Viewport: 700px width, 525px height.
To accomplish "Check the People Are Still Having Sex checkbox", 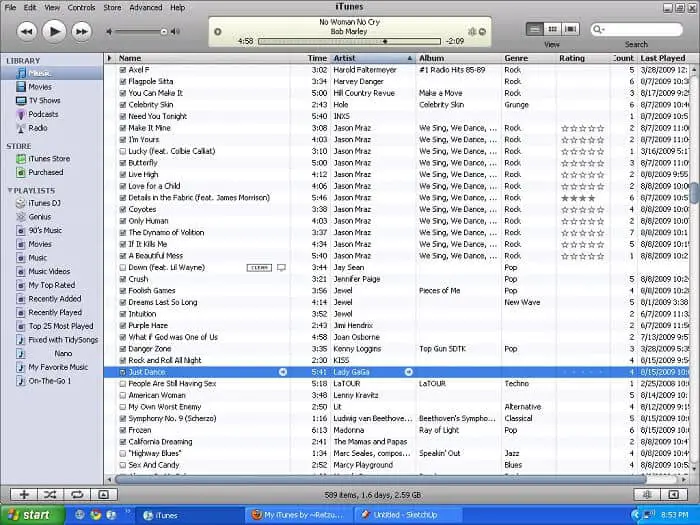I will [x=123, y=383].
